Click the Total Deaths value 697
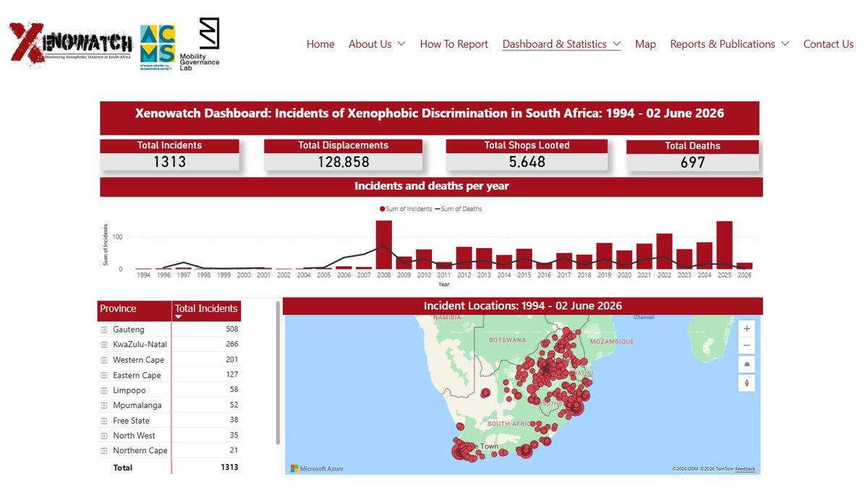Viewport: 868px width, 498px height. point(692,163)
